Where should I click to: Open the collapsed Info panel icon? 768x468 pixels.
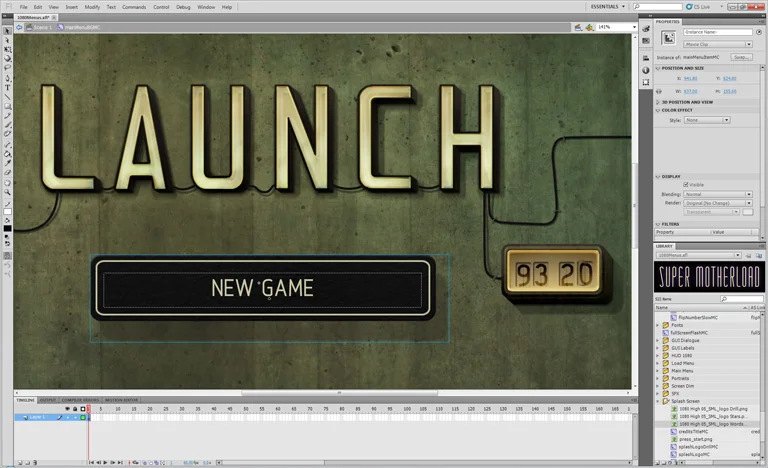pos(646,70)
